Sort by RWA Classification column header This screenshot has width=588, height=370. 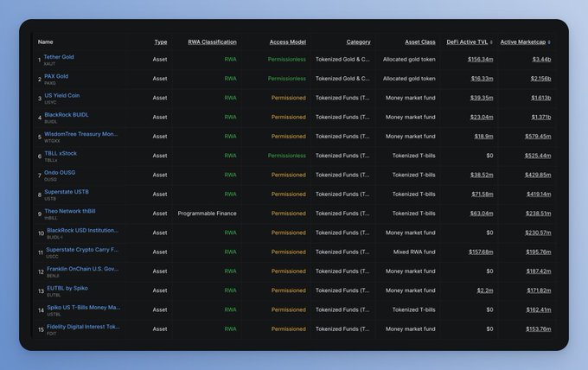click(212, 41)
